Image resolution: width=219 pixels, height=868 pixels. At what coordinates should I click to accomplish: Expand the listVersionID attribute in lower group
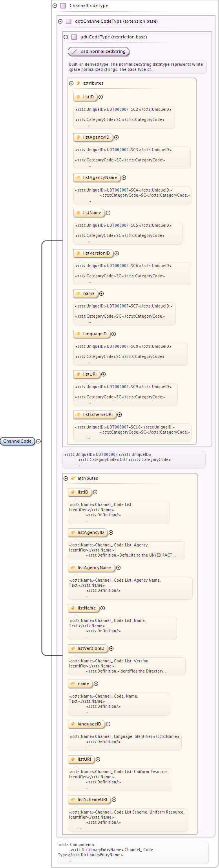point(111,649)
